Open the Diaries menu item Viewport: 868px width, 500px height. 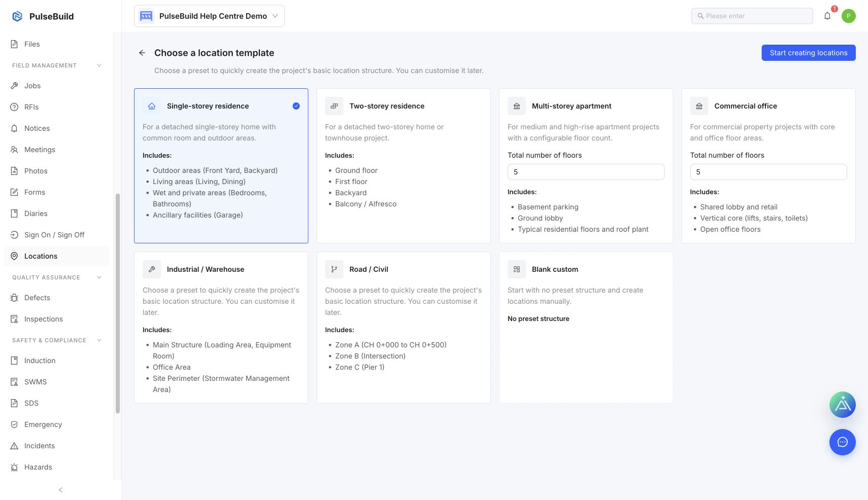coord(57,213)
